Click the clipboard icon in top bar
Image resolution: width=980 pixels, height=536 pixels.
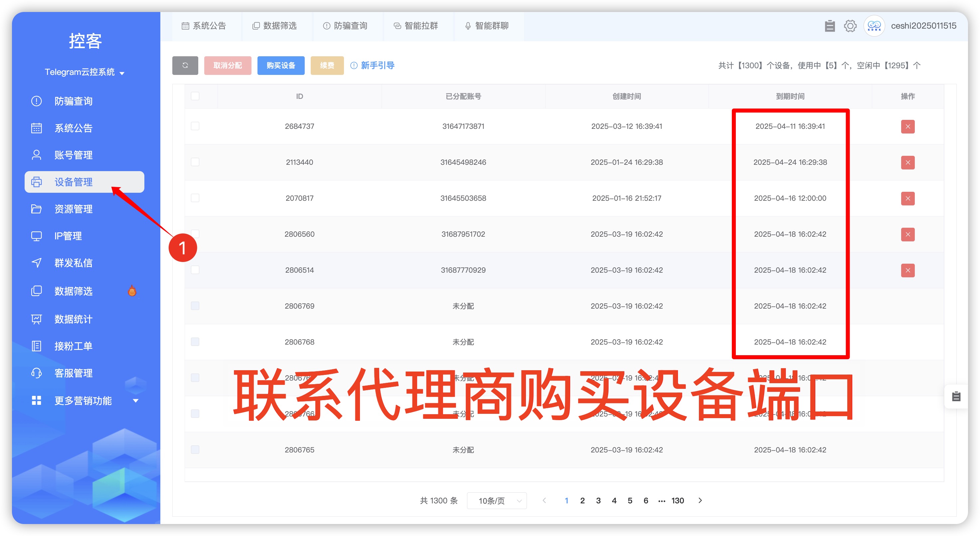pyautogui.click(x=829, y=26)
